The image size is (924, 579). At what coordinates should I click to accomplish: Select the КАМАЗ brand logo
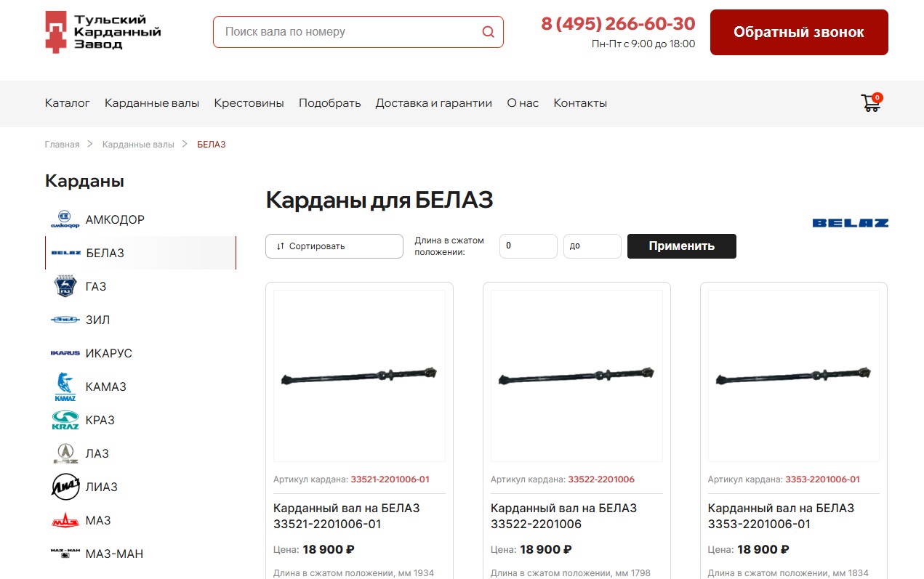click(65, 386)
